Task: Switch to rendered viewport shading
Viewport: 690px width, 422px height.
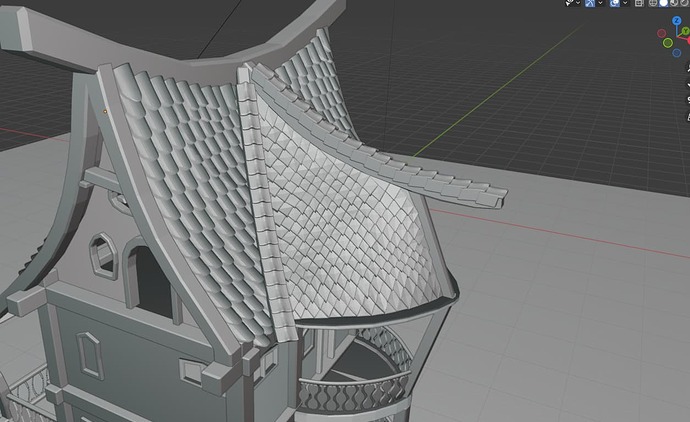Action: pyautogui.click(x=684, y=3)
